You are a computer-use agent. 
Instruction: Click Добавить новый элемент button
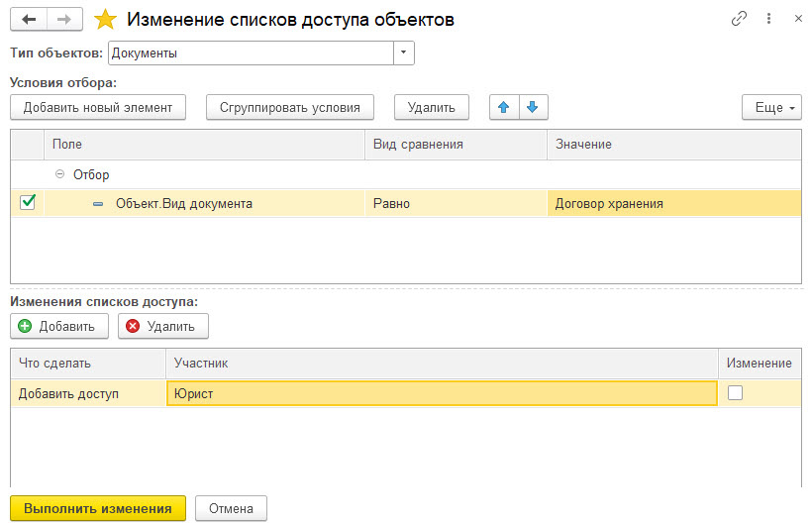click(98, 107)
